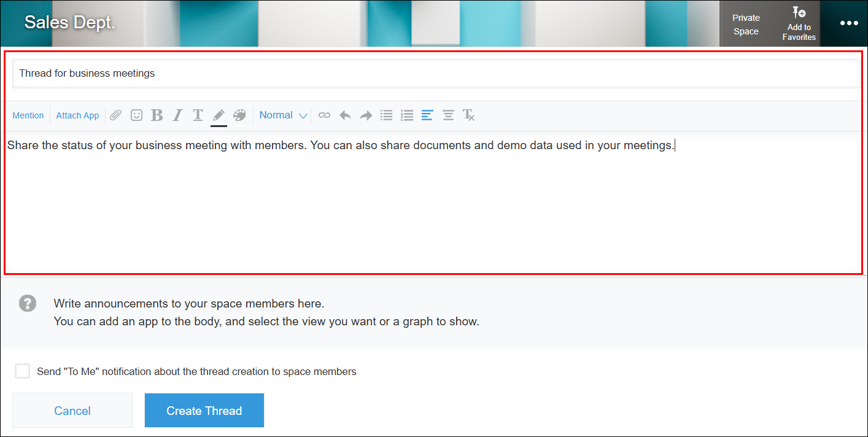Open font color picker with pencil icon
Screen dimensions: 868x437
click(219, 115)
